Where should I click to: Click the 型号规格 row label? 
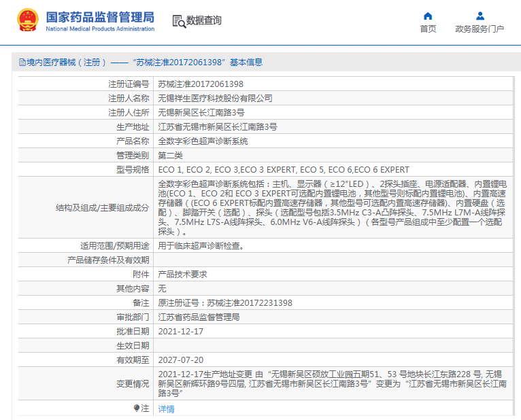[133, 170]
